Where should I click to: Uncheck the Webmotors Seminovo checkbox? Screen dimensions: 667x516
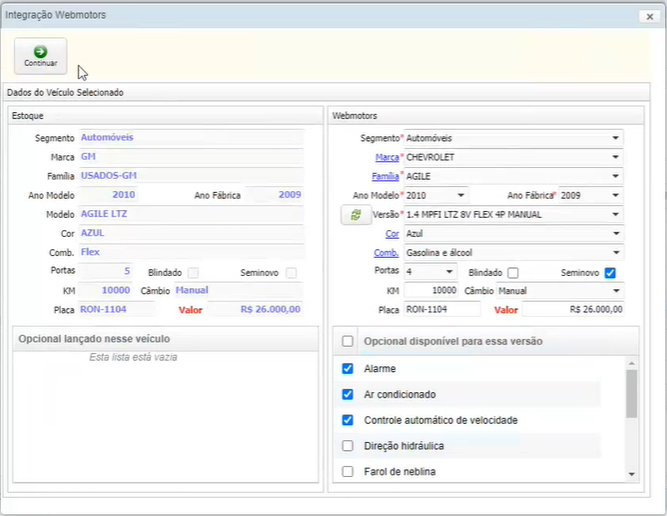610,273
